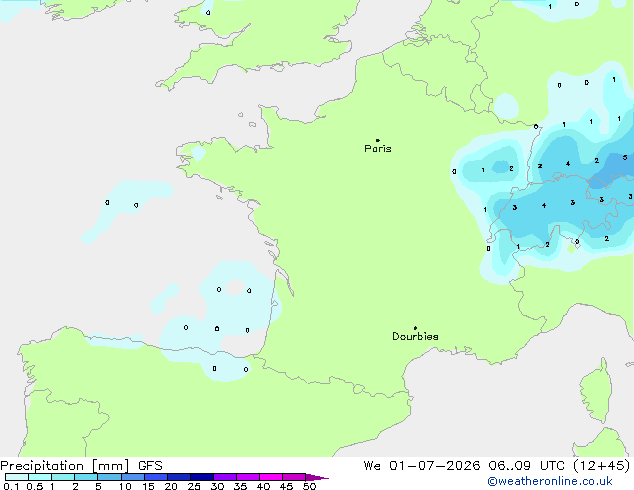Click the 'Precipitation [mm]' title text
This screenshot has height=490, width=634.
coord(65,466)
